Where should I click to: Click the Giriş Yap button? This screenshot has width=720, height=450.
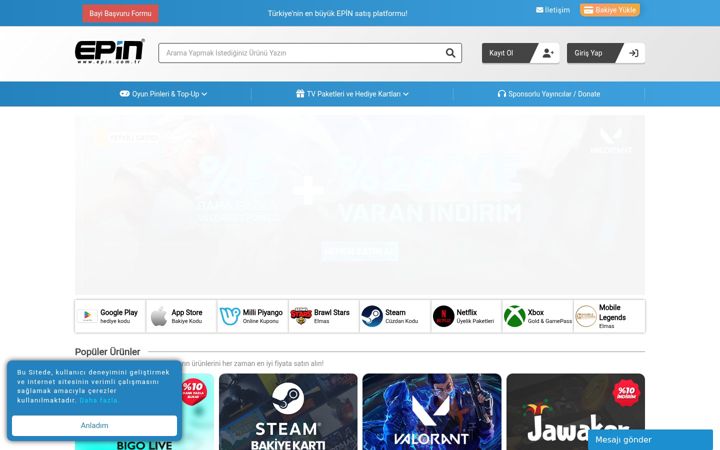coord(606,53)
